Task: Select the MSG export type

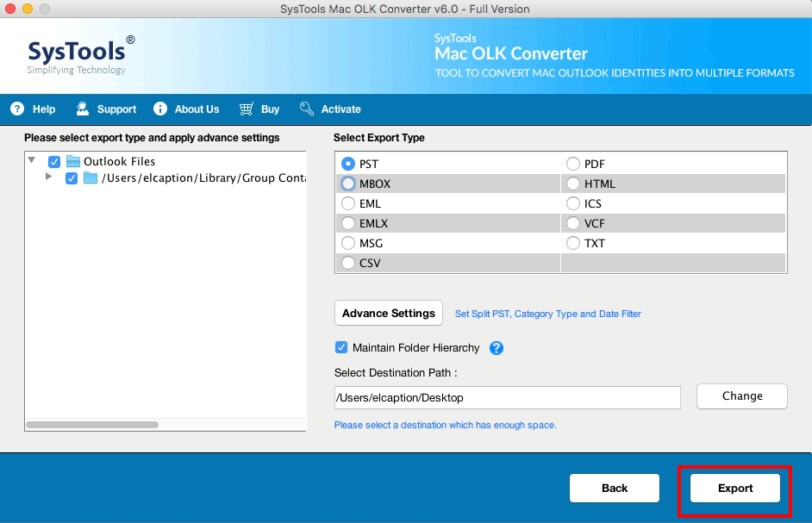Action: (348, 243)
